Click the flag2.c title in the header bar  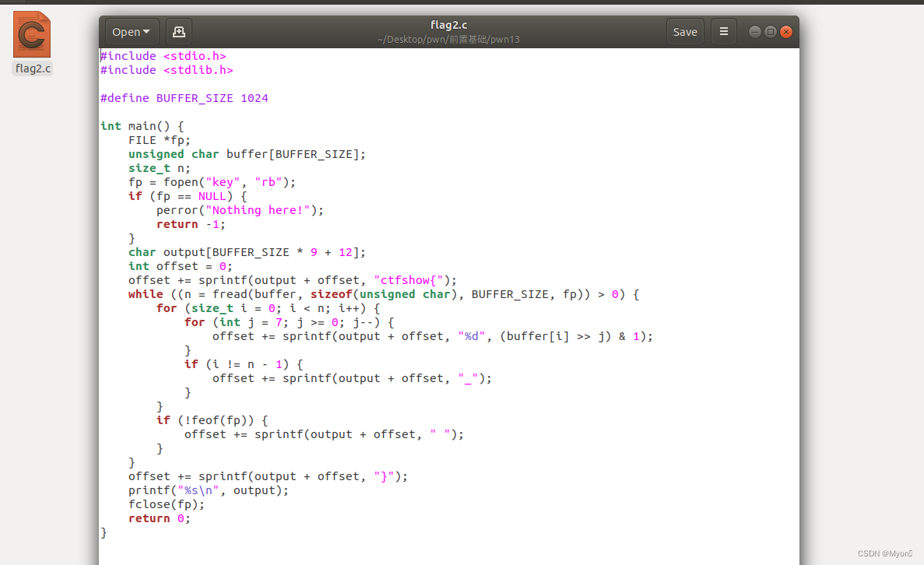[448, 24]
